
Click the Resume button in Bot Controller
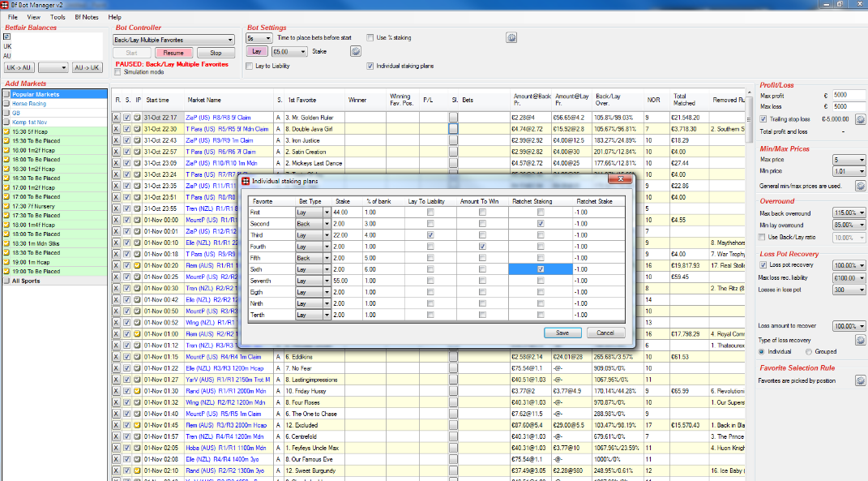tap(173, 53)
